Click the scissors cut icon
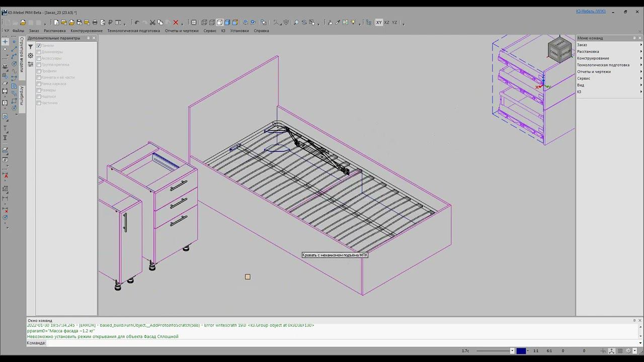This screenshot has height=362, width=644. pyautogui.click(x=152, y=23)
